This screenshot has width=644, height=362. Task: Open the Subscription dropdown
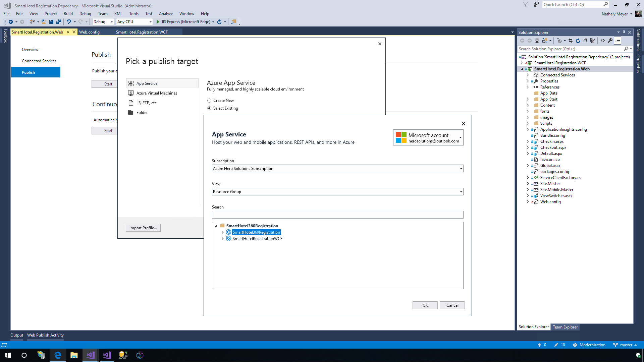coord(337,169)
